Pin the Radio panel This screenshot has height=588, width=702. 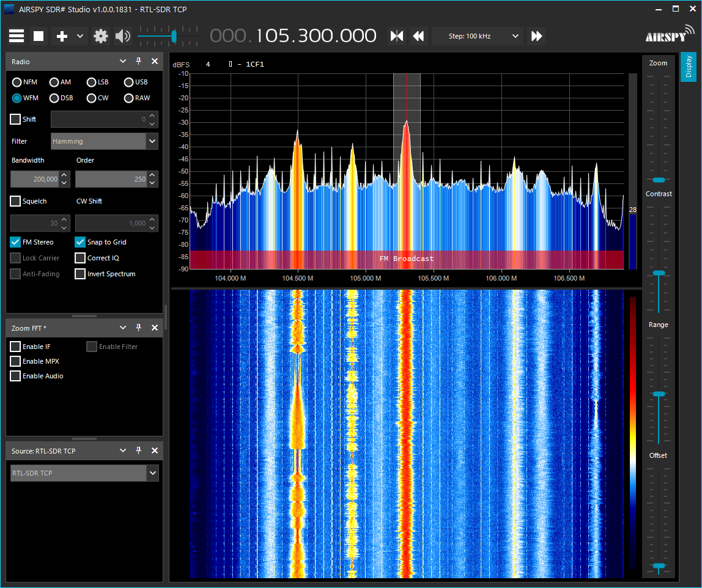[x=138, y=61]
